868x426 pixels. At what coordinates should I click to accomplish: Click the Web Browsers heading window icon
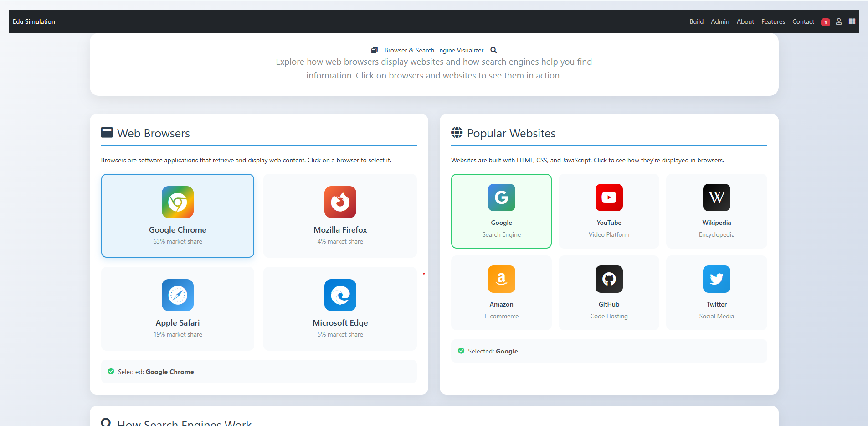pos(107,133)
